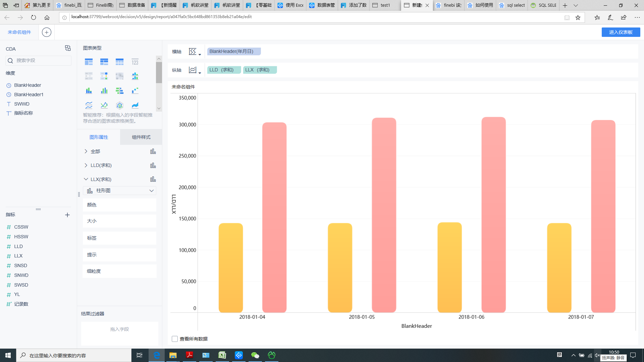
Task: Pick the contrast bar chart type
Action: coord(119,90)
